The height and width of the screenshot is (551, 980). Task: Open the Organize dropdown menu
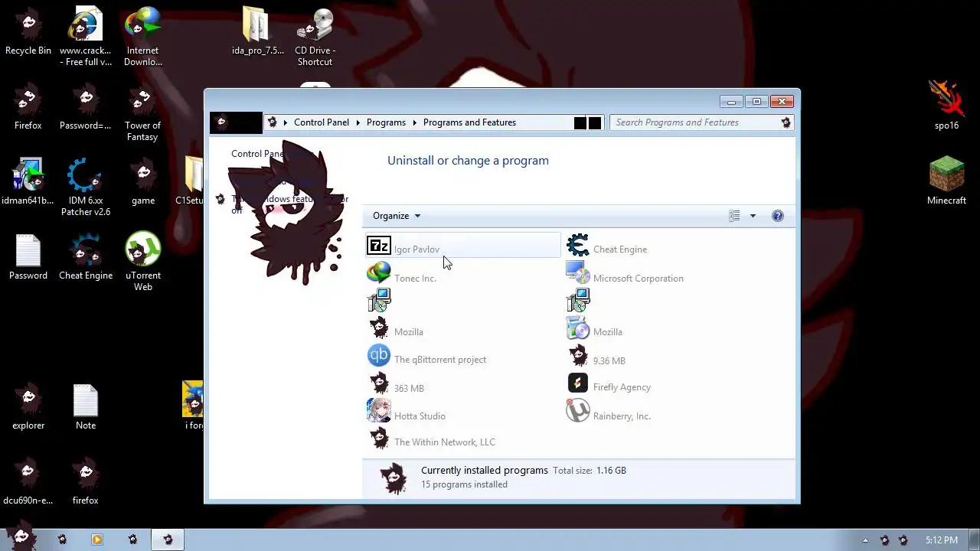pyautogui.click(x=397, y=216)
